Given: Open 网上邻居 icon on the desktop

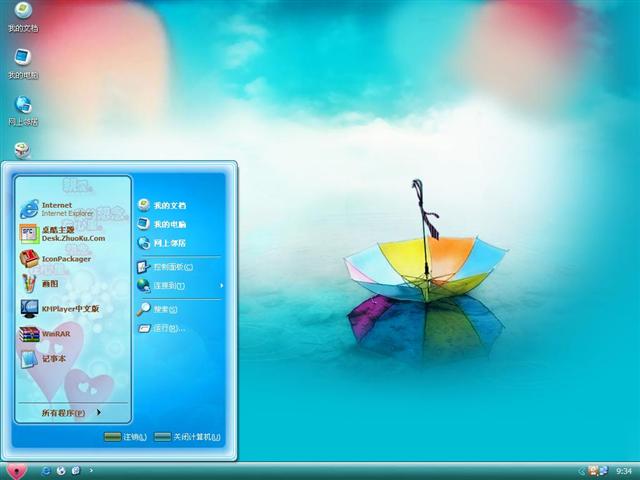Looking at the screenshot, I should [x=23, y=110].
